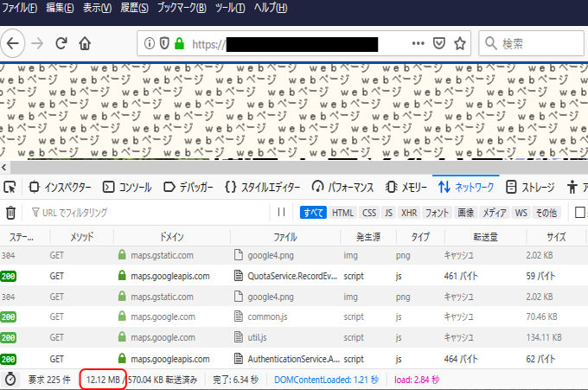Open the 履歴(S) menu
Image resolution: width=588 pixels, height=390 pixels.
click(134, 8)
